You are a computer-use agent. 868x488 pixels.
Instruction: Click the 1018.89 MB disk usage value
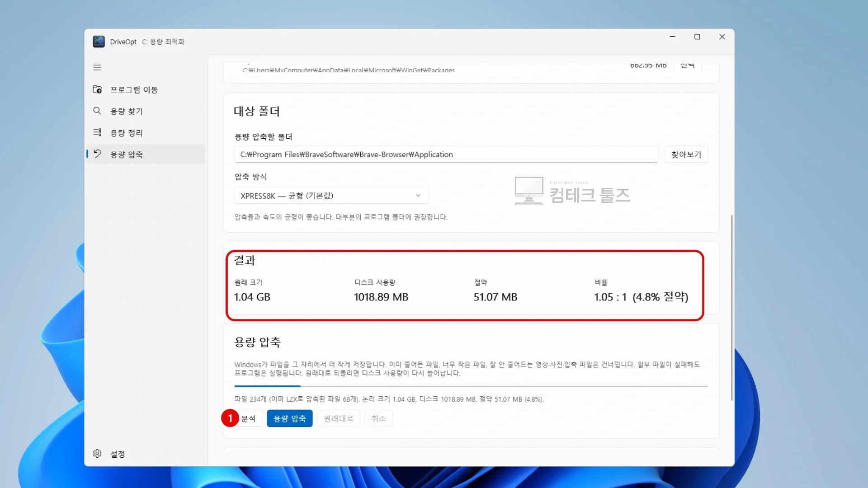pyautogui.click(x=381, y=297)
